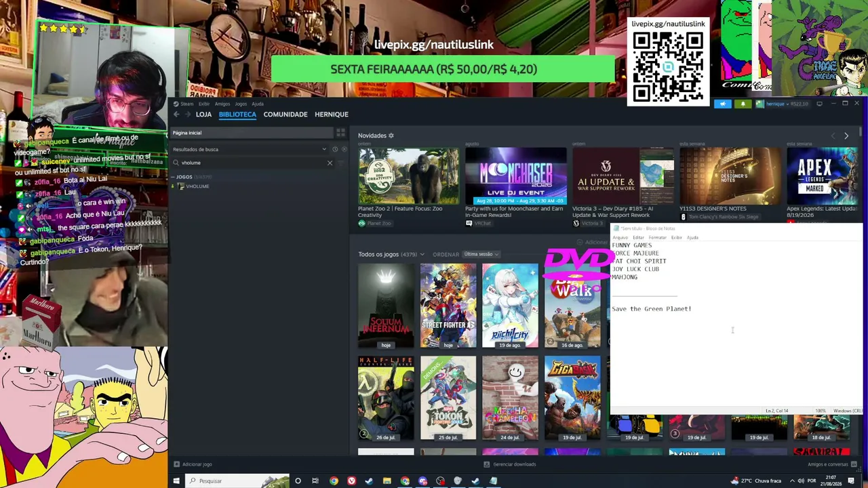The width and height of the screenshot is (868, 488).
Task: Open Mecha Chameleon game cover
Action: click(510, 398)
